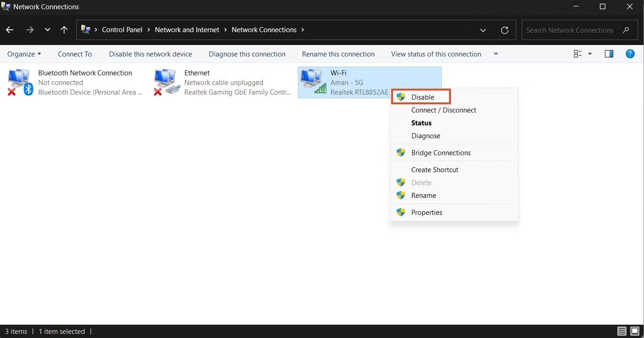The height and width of the screenshot is (338, 644).
Task: Switch to details view in status bar
Action: pos(622,331)
